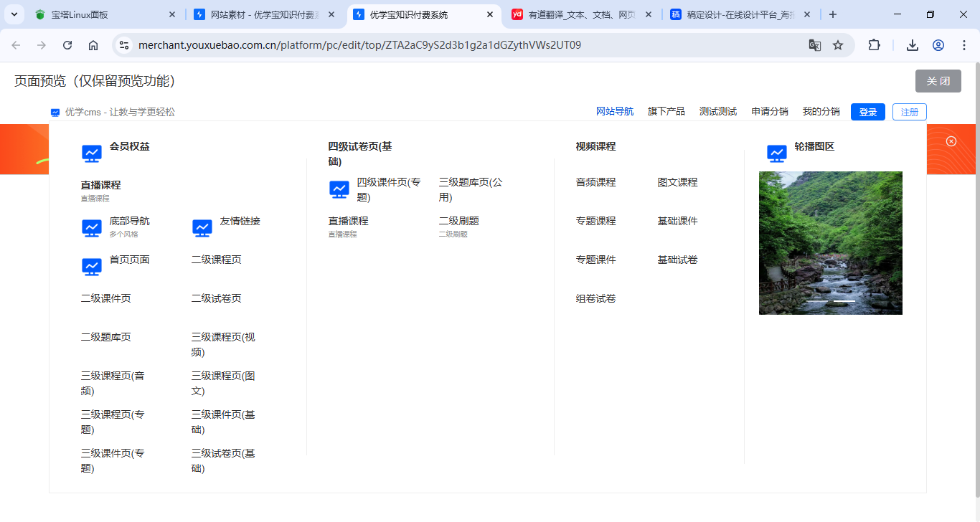
Task: Click the 首页页面 monitor icon
Action: [x=92, y=267]
